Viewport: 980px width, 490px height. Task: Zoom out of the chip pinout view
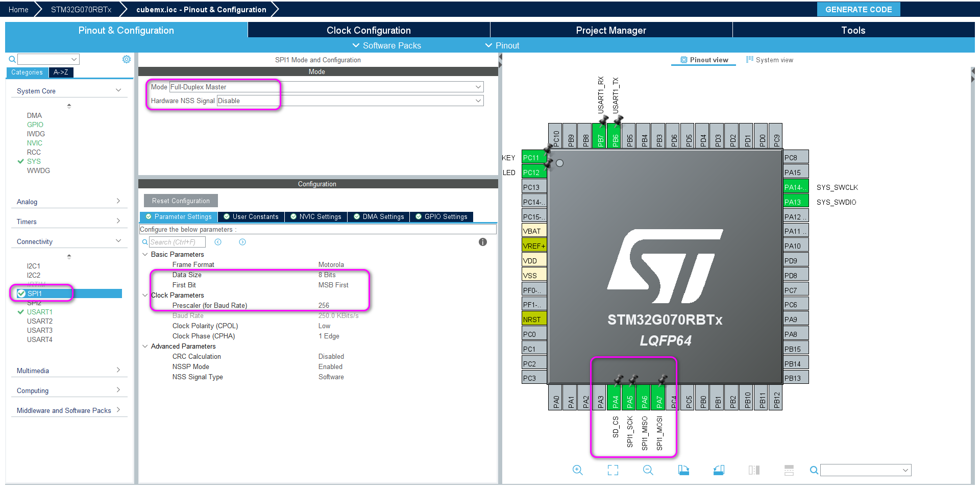click(648, 470)
